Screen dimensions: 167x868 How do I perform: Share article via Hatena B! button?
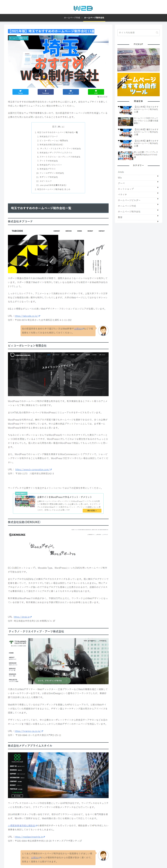pyautogui.click(x=71, y=92)
